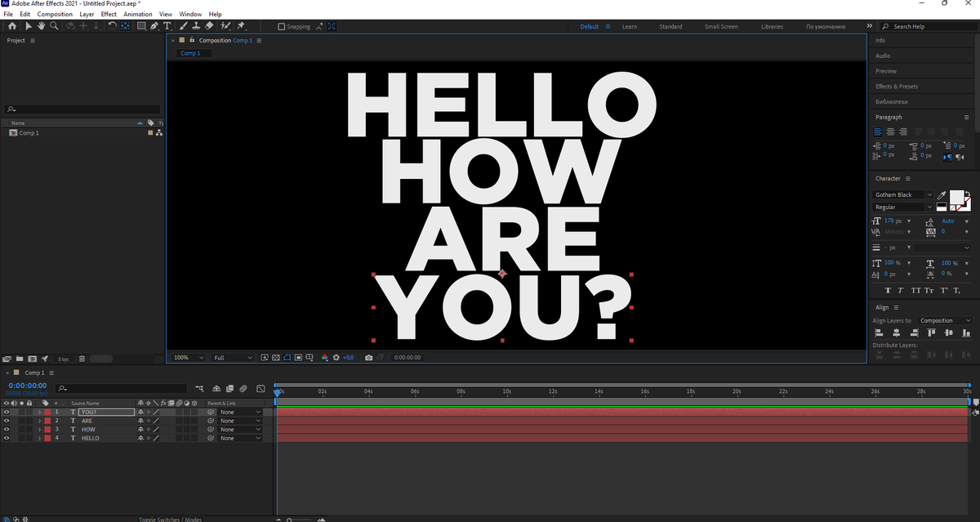This screenshot has width=980, height=522.
Task: Pick the Brush tool
Action: click(184, 26)
